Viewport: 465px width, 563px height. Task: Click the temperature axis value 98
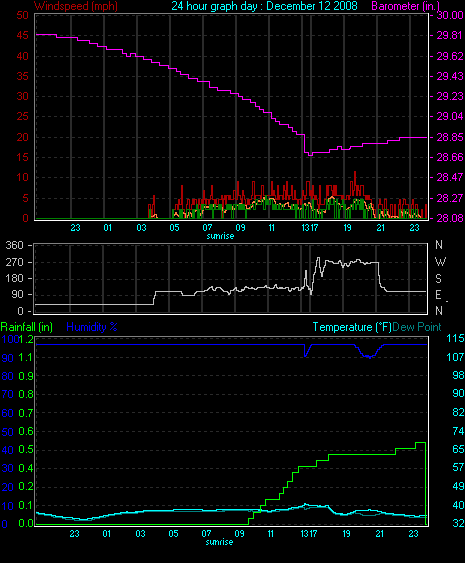click(x=458, y=375)
